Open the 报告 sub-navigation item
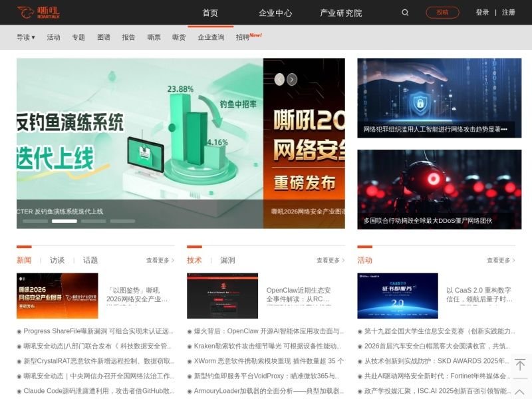 click(128, 37)
